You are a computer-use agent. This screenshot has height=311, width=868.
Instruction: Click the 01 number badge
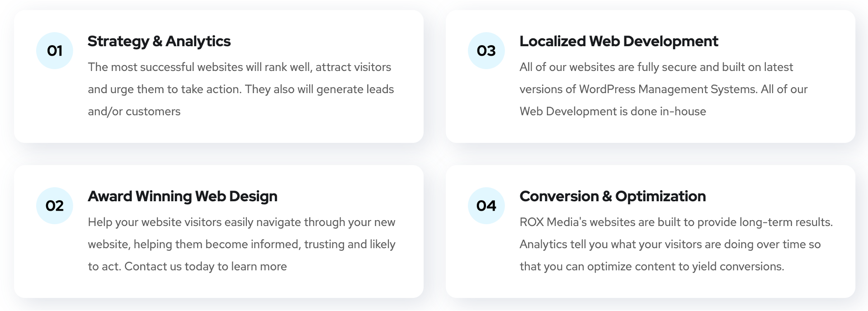click(55, 51)
